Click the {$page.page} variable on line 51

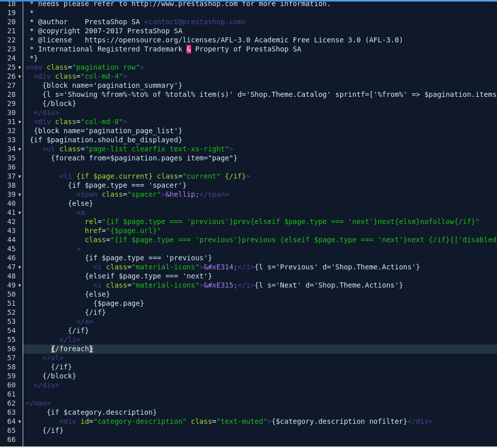(x=119, y=303)
